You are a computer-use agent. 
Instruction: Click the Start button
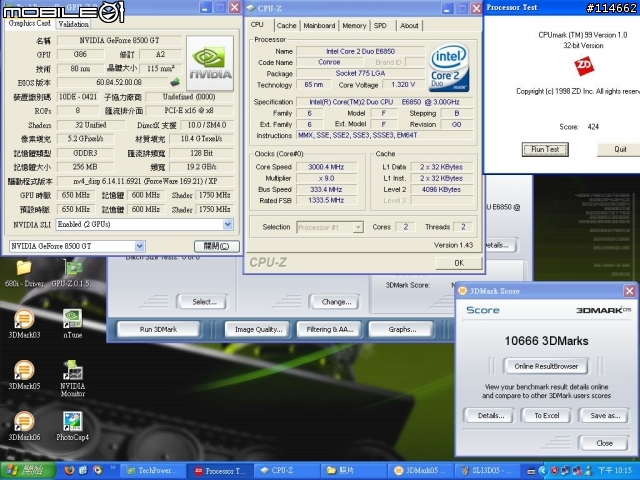click(x=28, y=471)
